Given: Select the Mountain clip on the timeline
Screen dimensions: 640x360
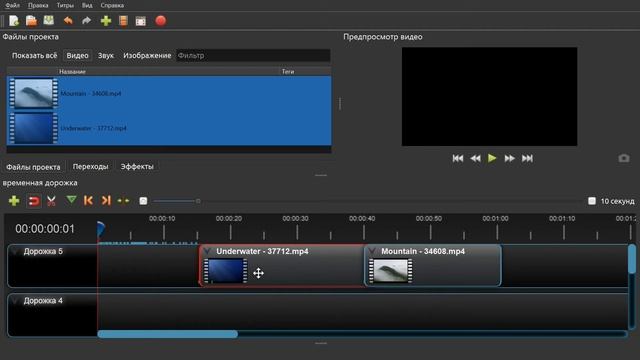Looking at the screenshot, I should (433, 265).
